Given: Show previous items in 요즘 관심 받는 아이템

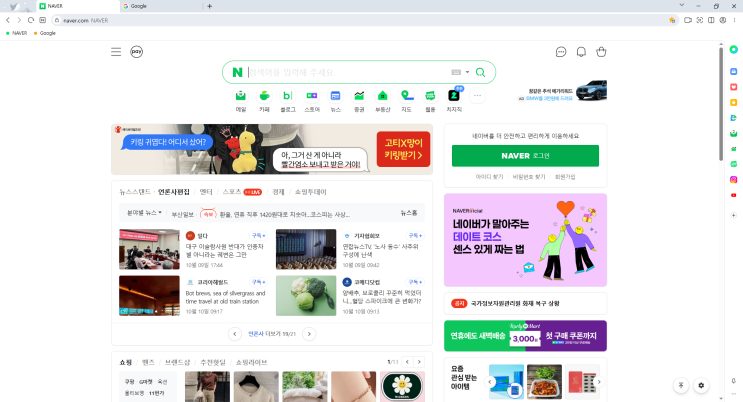Looking at the screenshot, I should 490,382.
